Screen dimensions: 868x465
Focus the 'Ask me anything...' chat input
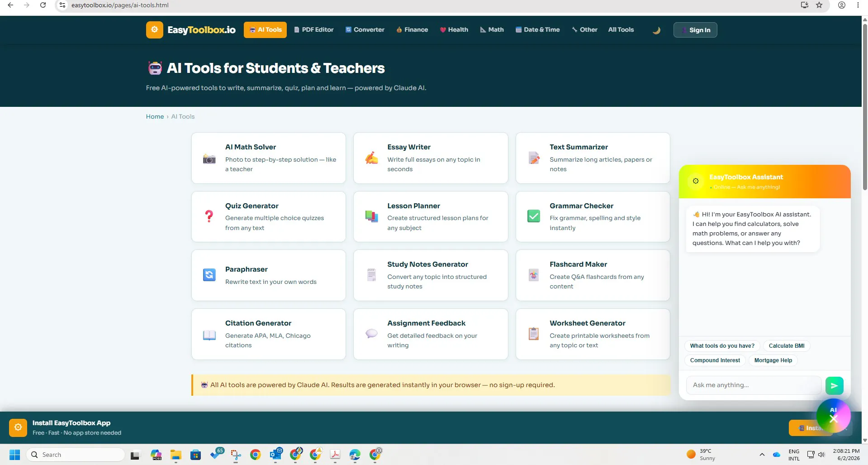(x=754, y=385)
